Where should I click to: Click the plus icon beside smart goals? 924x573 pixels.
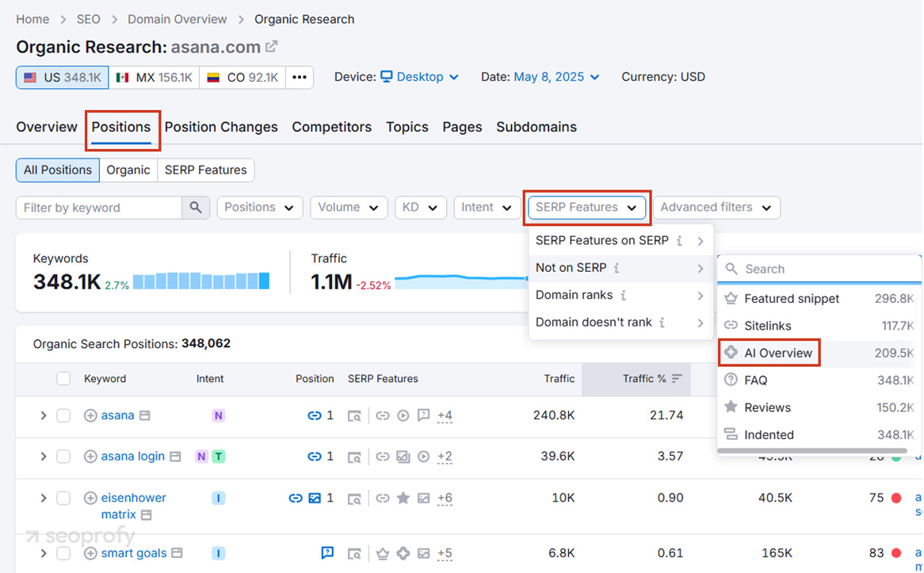pos(90,553)
